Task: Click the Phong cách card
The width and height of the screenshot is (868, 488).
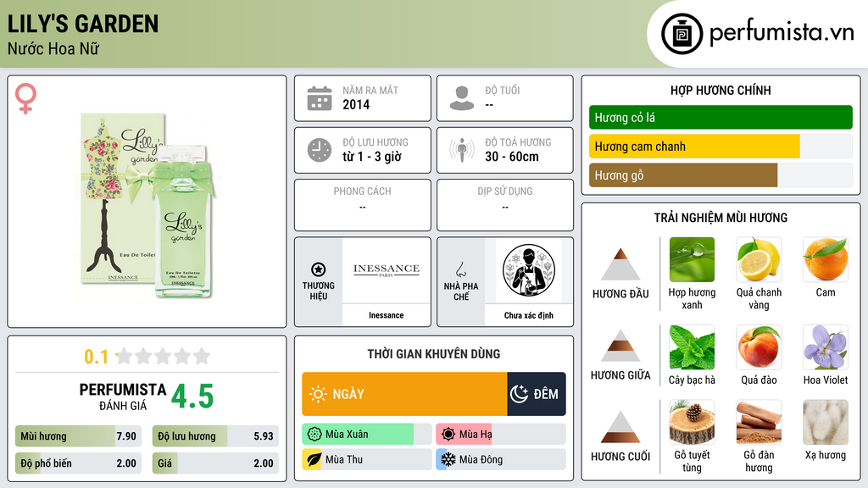Action: pos(363,205)
